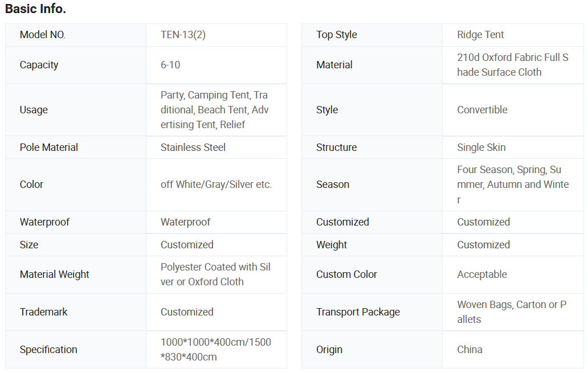Click the Trademark label cell
Screen dimensions: 588x373
tap(43, 312)
